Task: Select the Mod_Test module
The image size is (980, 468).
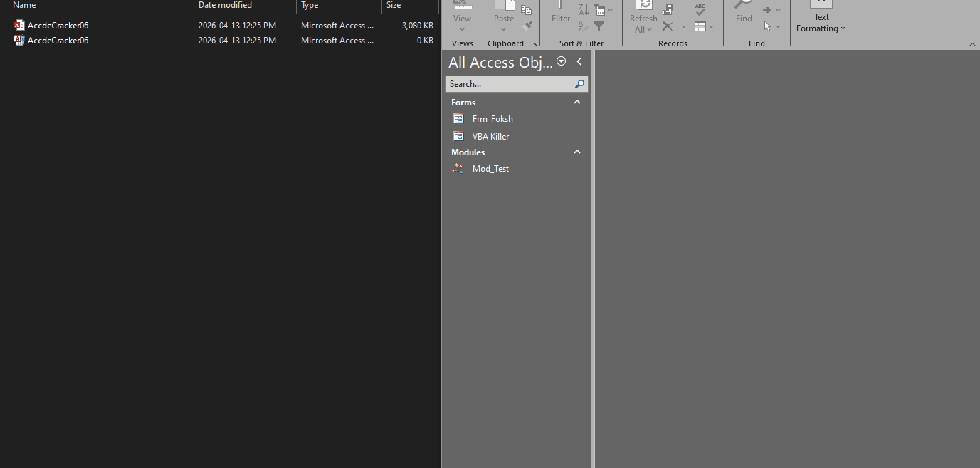Action: pos(490,169)
